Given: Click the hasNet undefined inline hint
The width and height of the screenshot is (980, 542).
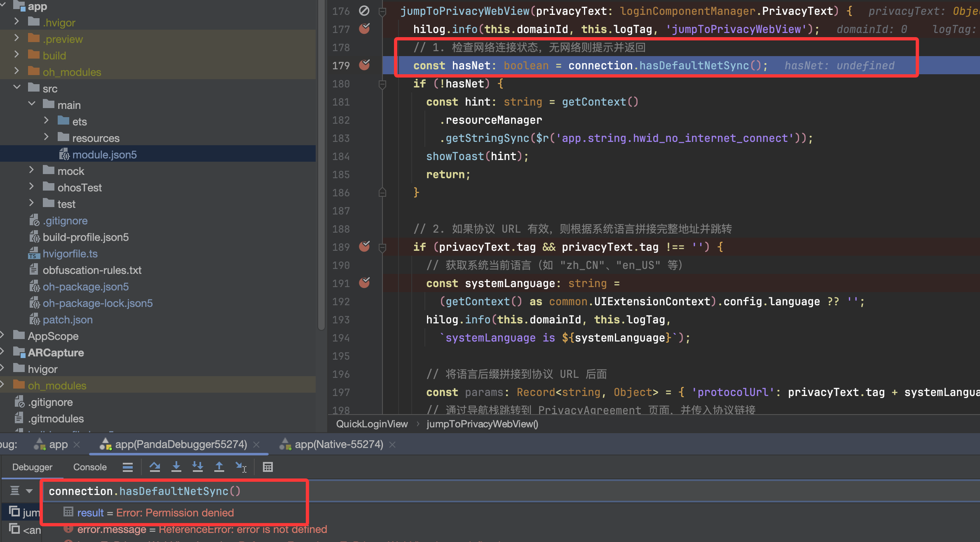Looking at the screenshot, I should pyautogui.click(x=839, y=66).
